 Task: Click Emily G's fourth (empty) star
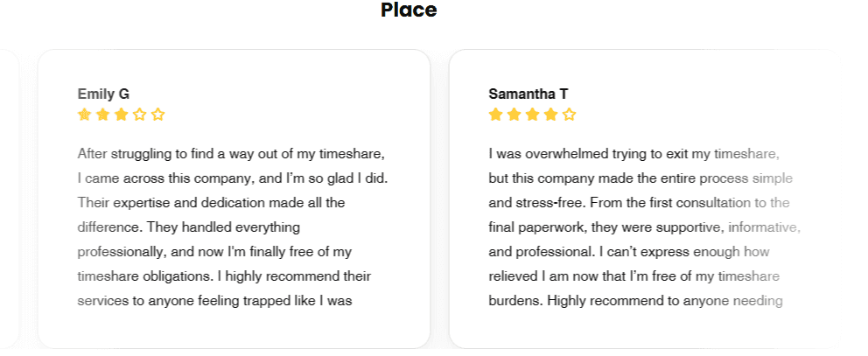click(x=140, y=115)
